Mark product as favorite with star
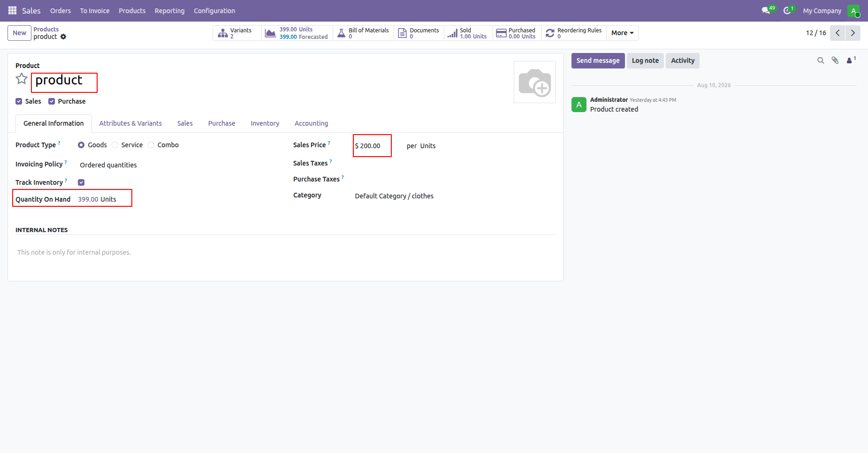The width and height of the screenshot is (868, 453). tap(22, 79)
